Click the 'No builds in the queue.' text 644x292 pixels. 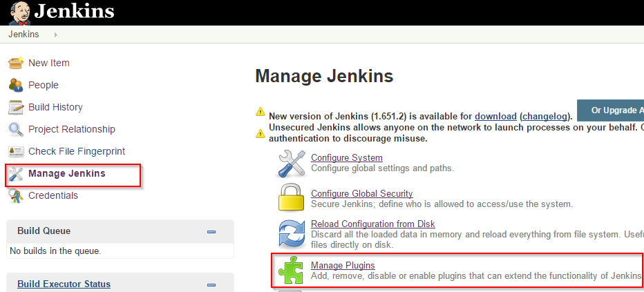click(x=55, y=251)
